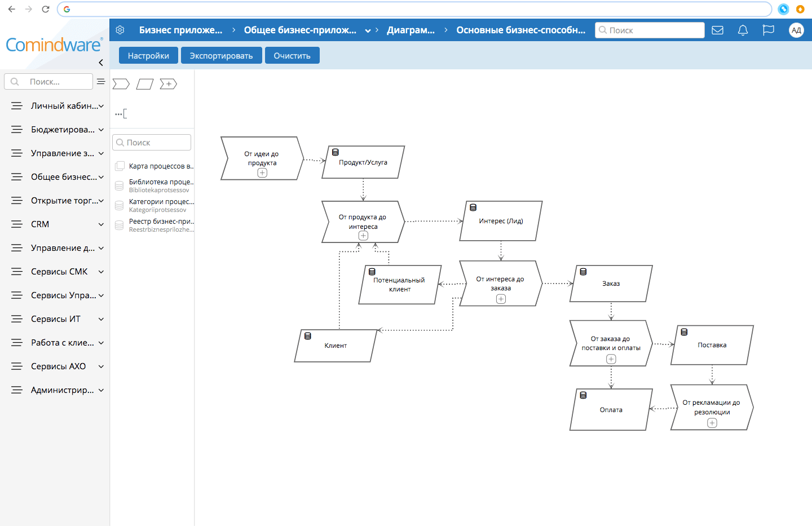The height and width of the screenshot is (526, 812).
Task: Expand plus on 'От заказа до поставки и оплаты'
Action: [x=611, y=359]
